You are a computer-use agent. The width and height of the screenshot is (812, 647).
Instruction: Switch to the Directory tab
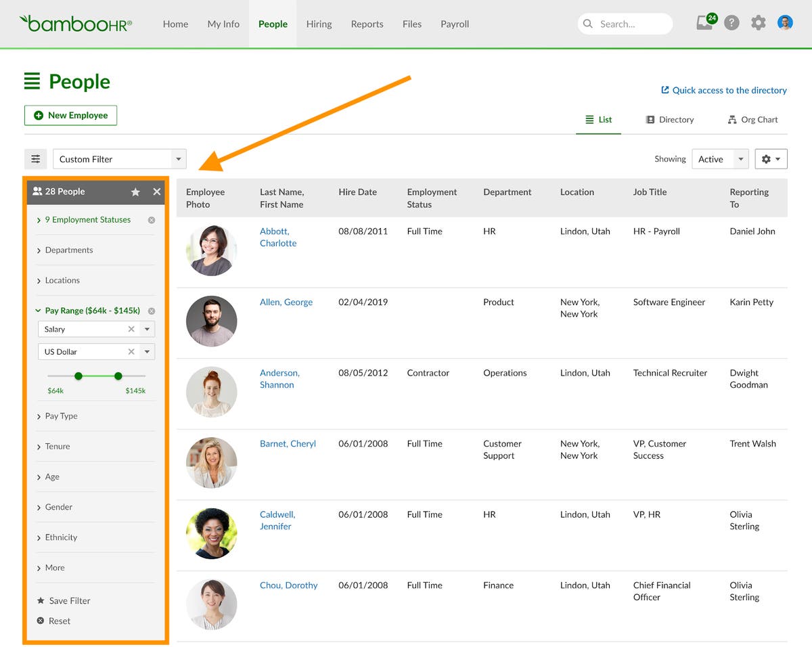pyautogui.click(x=670, y=120)
